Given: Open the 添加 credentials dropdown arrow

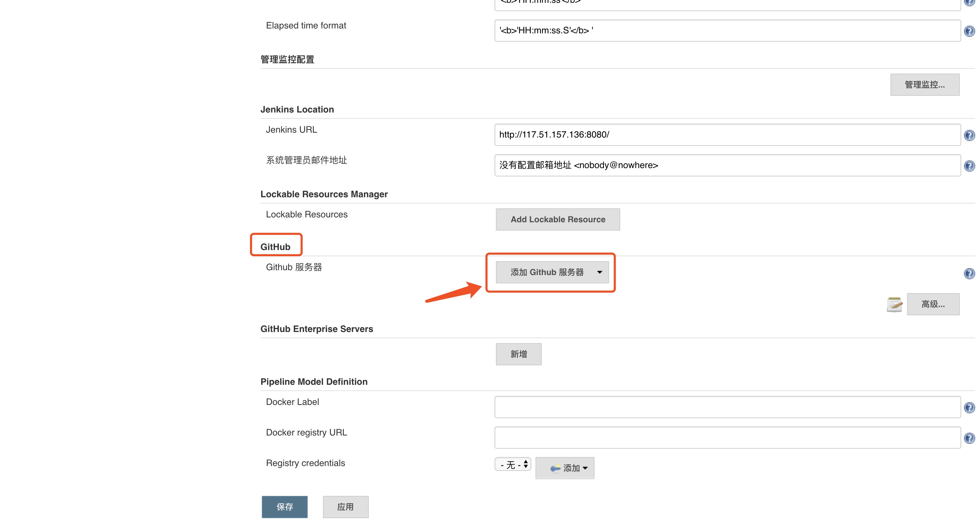Looking at the screenshot, I should tap(585, 468).
